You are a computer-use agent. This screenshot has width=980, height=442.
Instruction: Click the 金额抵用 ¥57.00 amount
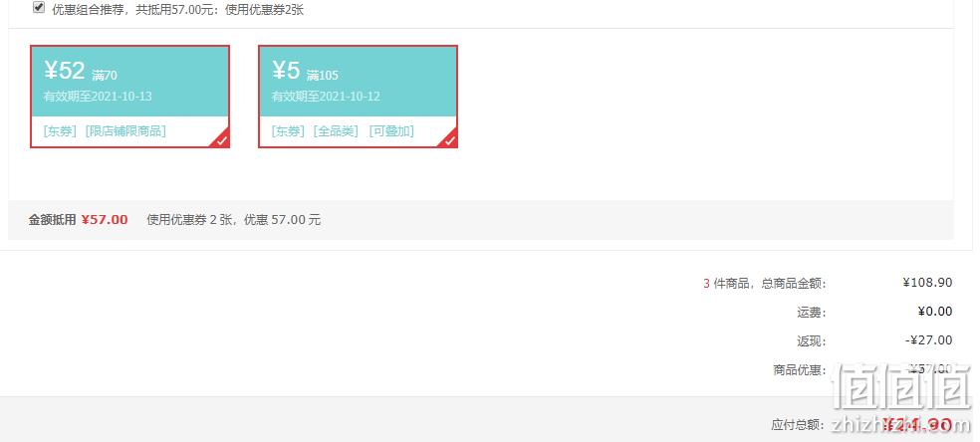point(105,220)
